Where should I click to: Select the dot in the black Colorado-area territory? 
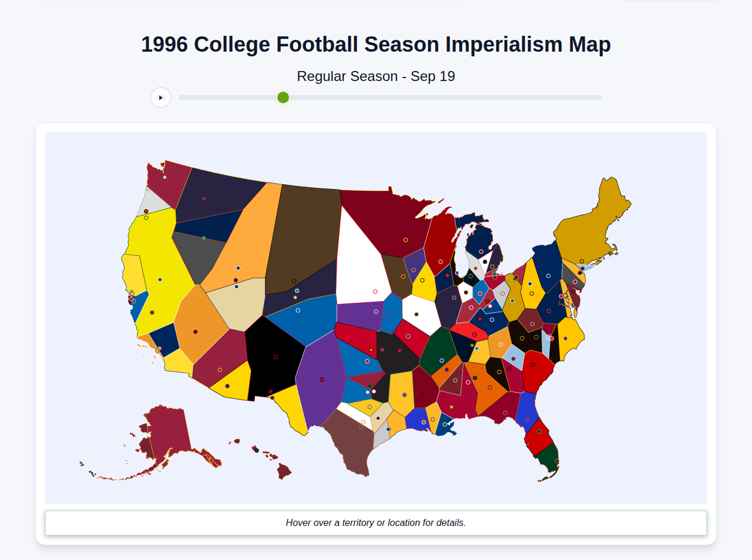pos(276,357)
